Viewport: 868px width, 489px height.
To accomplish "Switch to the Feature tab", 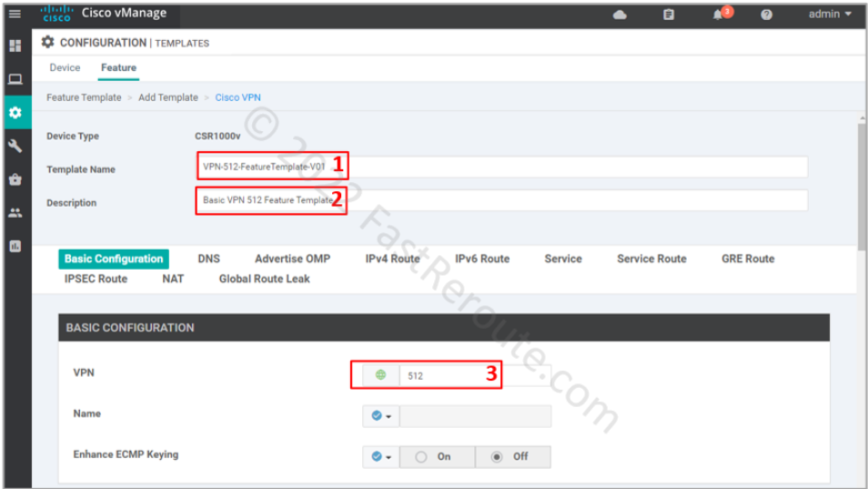I will (x=118, y=67).
